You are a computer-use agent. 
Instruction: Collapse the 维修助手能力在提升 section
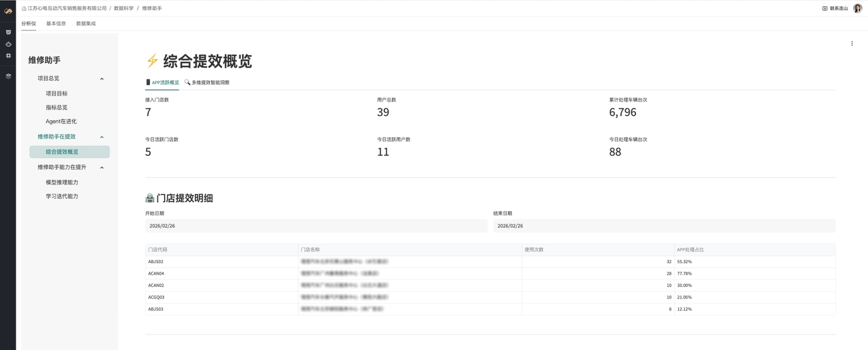(x=102, y=168)
